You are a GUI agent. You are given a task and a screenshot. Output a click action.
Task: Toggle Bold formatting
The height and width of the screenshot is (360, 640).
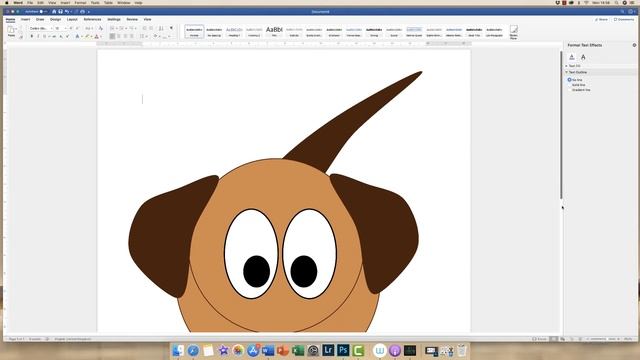[x=32, y=36]
